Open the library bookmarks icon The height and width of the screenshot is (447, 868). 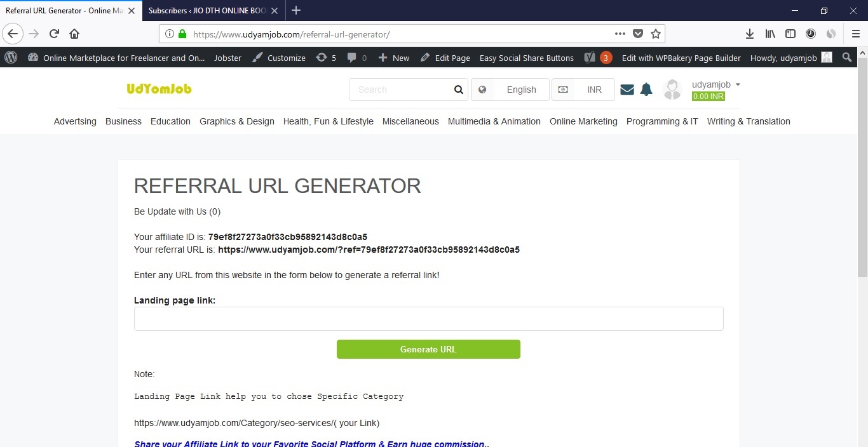(770, 34)
